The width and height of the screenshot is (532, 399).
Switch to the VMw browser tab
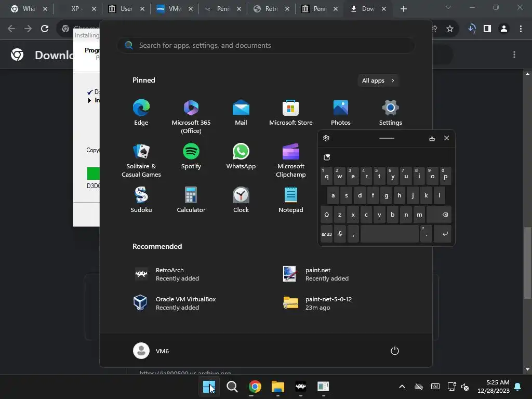point(175,9)
